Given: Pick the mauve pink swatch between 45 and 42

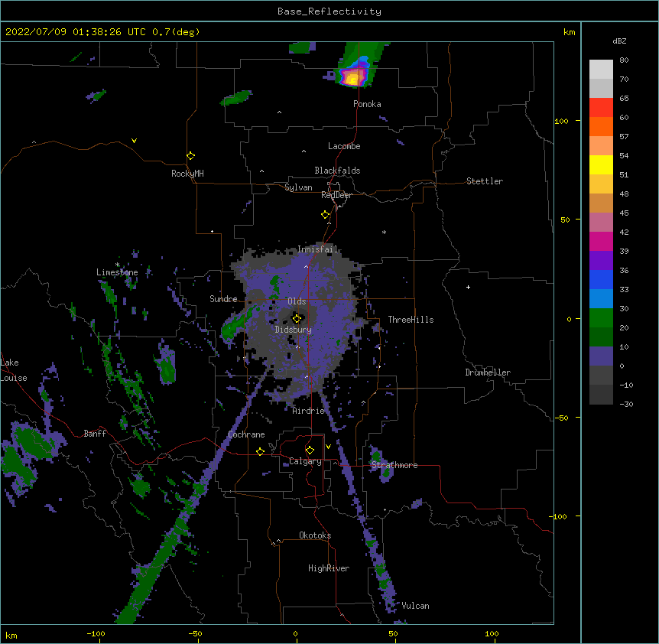Looking at the screenshot, I should pos(601,222).
